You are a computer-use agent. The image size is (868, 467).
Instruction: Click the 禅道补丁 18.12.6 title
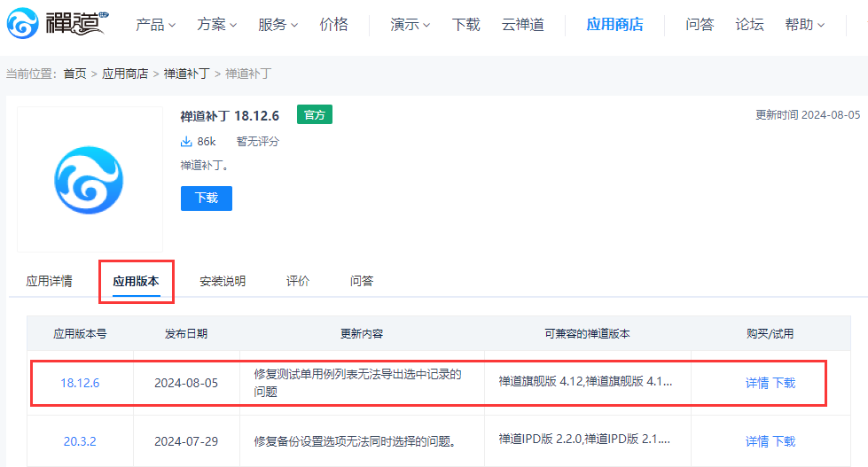[230, 116]
